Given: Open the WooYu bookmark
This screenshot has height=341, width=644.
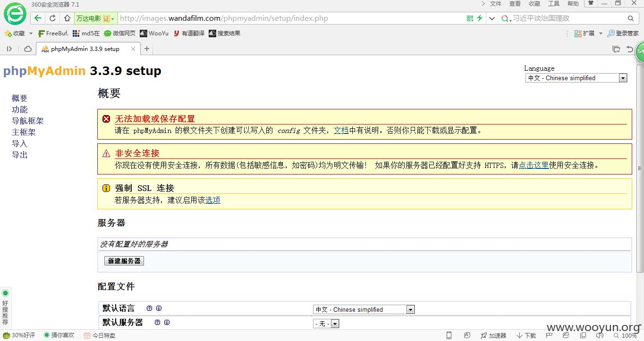Looking at the screenshot, I should 154,33.
